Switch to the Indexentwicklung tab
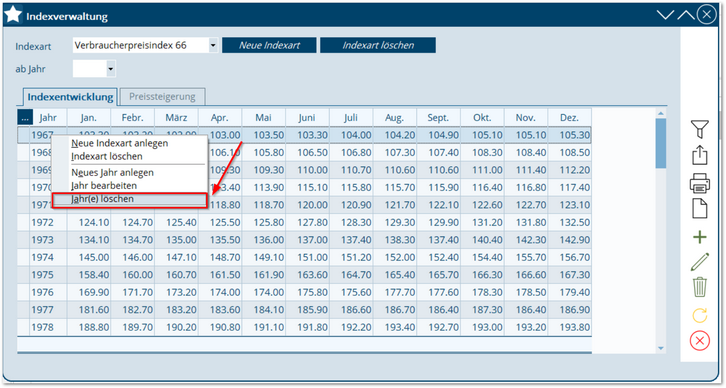This screenshot has width=726, height=388. pos(70,97)
